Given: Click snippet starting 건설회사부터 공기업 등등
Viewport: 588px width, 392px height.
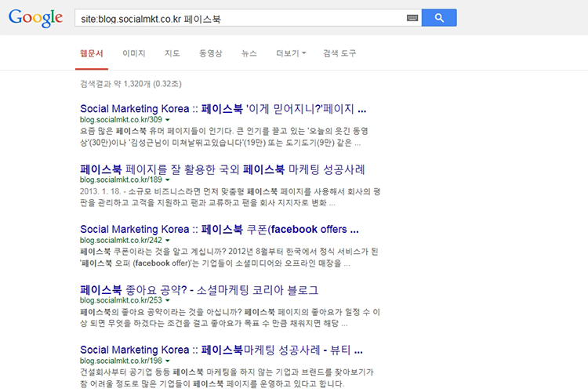Looking at the screenshot, I should [x=227, y=378].
